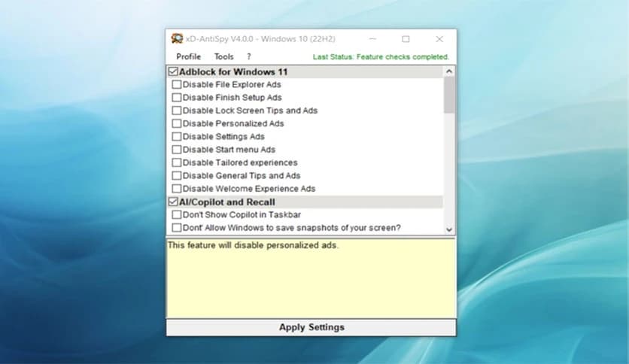Select the 'Adblock for Windows 11' group header
629x364 pixels.
(233, 71)
